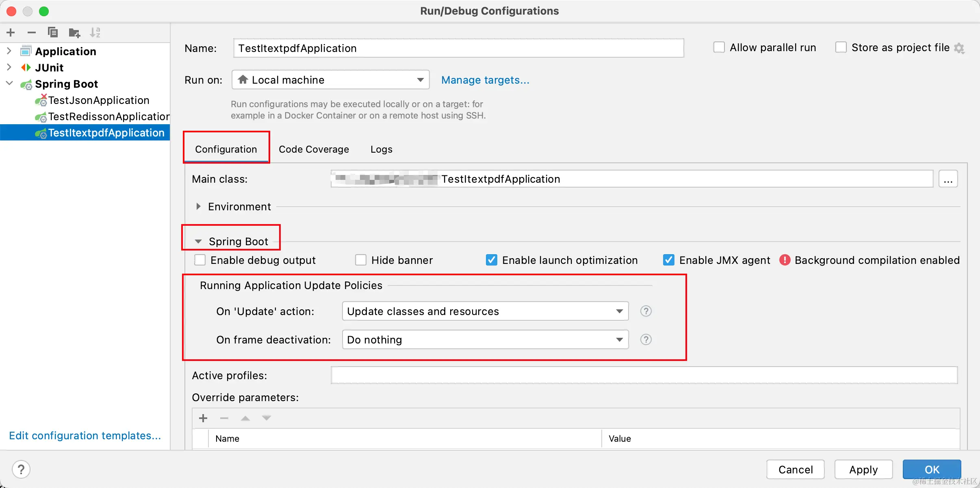Select TestJsonApplication in the tree
980x488 pixels.
click(x=99, y=100)
